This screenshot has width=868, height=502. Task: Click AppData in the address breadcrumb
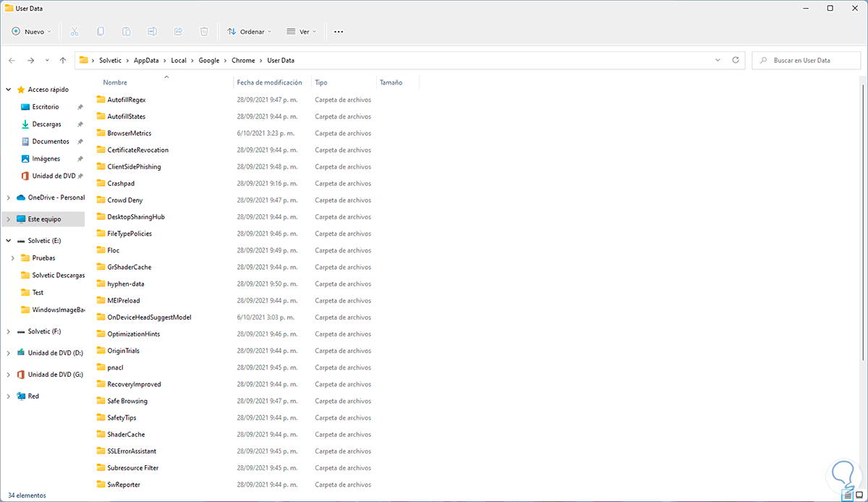(146, 60)
